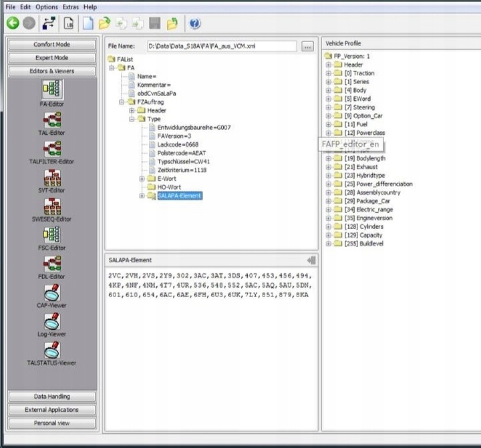Click the green back arrow in toolbar

(x=12, y=23)
